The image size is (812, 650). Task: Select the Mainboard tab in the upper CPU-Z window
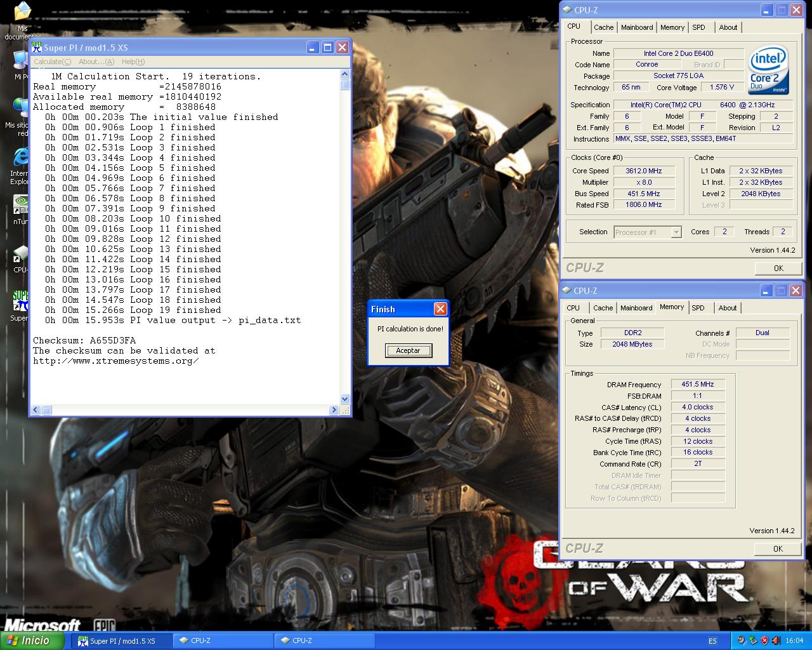click(x=637, y=27)
